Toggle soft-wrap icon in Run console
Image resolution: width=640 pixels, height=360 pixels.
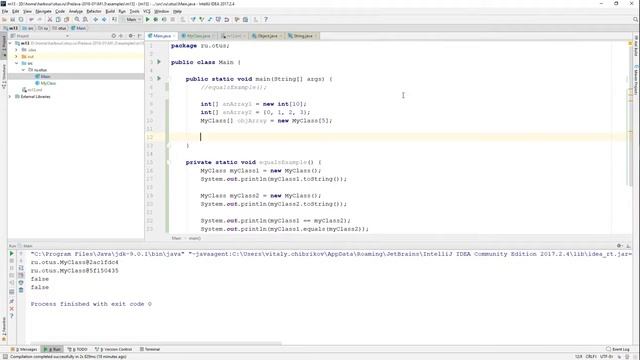click(21, 268)
